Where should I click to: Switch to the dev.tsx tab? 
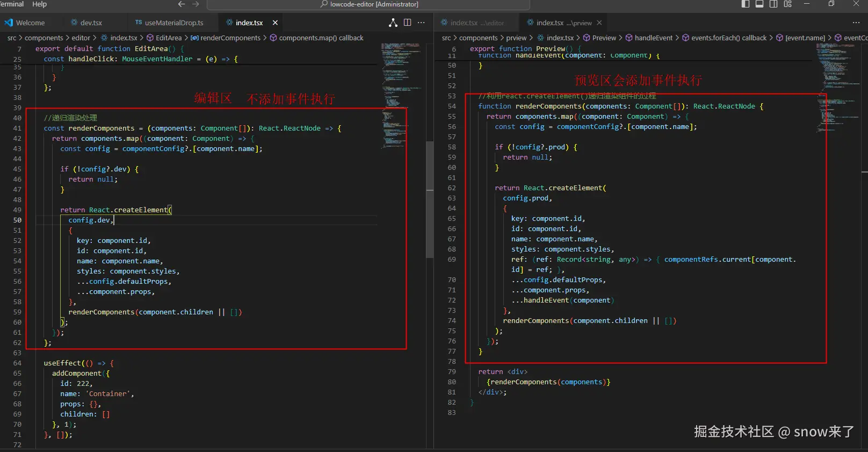click(91, 23)
